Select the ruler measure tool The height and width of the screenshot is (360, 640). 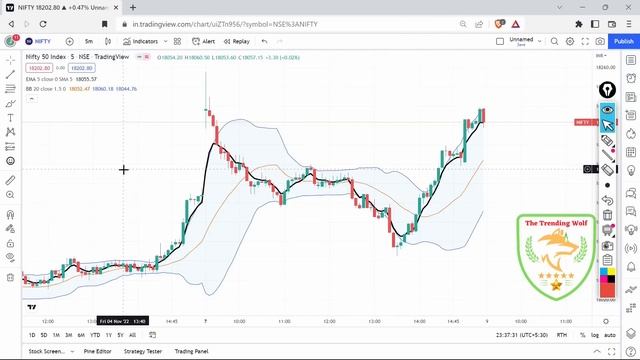tap(10, 180)
